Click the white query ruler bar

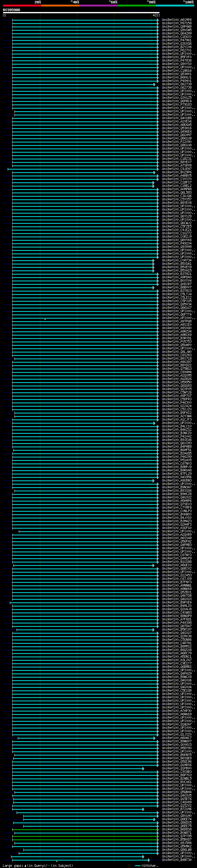tap(81, 13)
